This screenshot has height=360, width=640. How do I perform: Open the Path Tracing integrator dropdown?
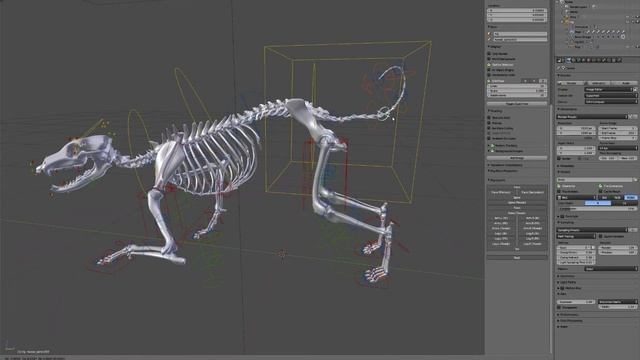click(576, 236)
